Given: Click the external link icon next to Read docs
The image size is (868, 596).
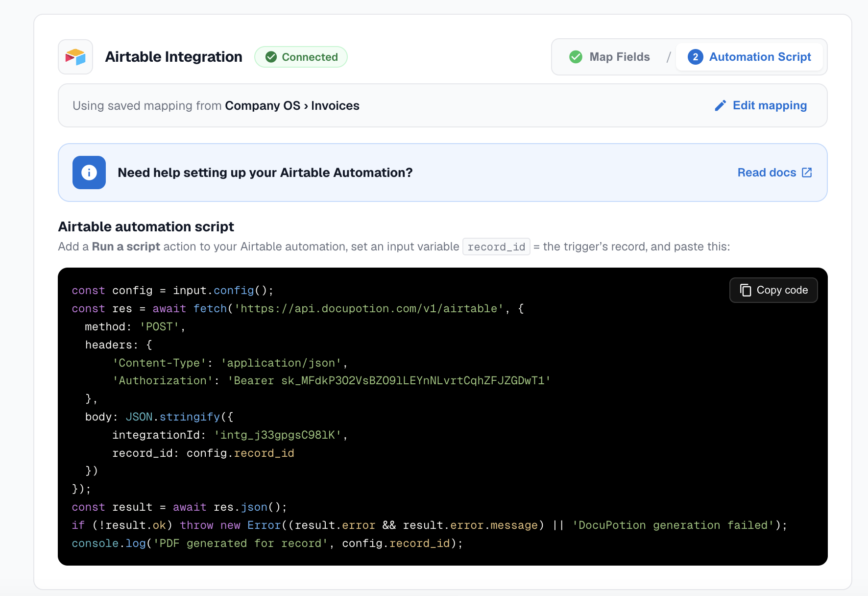Looking at the screenshot, I should tap(807, 173).
